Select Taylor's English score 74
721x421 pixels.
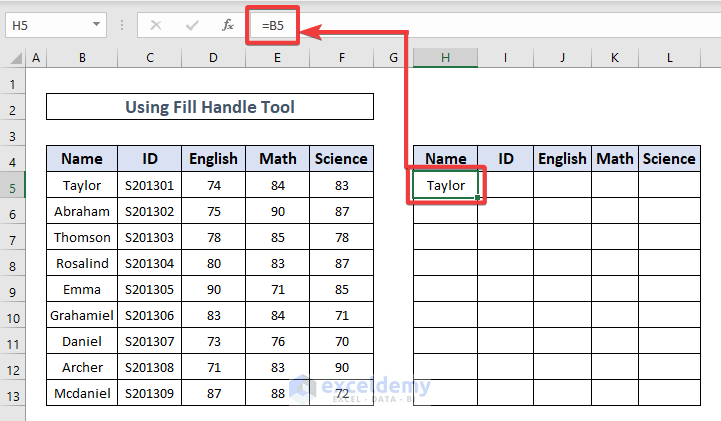(213, 185)
